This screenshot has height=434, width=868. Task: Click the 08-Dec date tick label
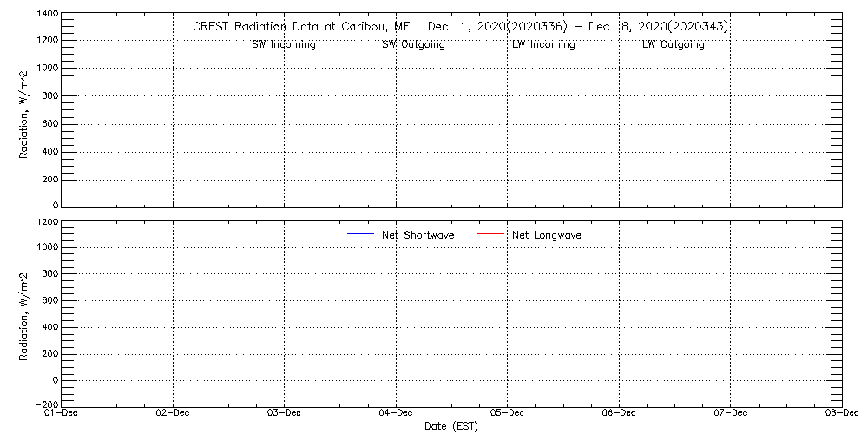[x=841, y=414]
